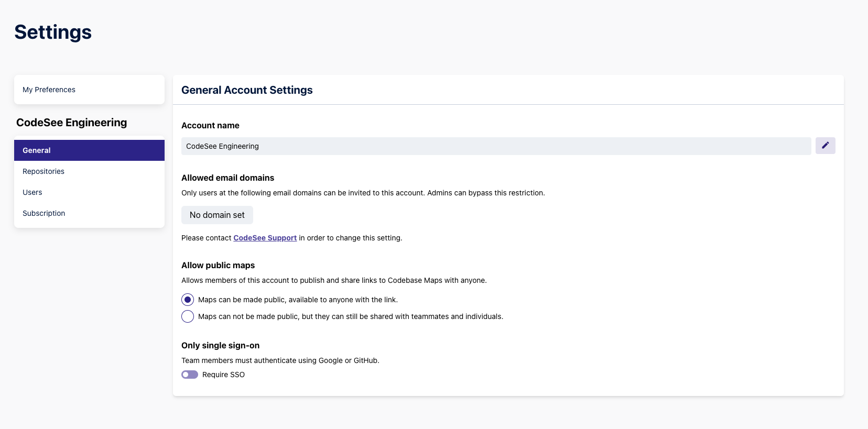Select 'Maps can be made public' radio option
The width and height of the screenshot is (868, 429).
click(x=188, y=300)
